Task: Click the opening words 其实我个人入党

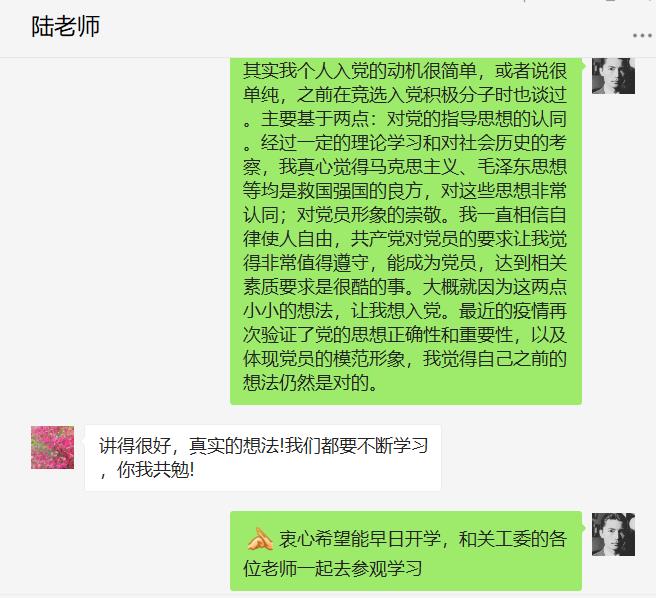Action: 306,71
